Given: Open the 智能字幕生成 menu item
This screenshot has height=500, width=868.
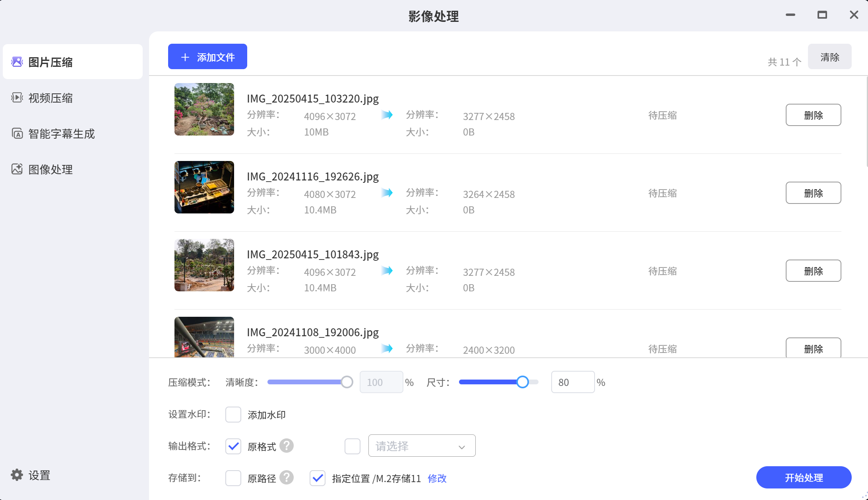Looking at the screenshot, I should [62, 134].
